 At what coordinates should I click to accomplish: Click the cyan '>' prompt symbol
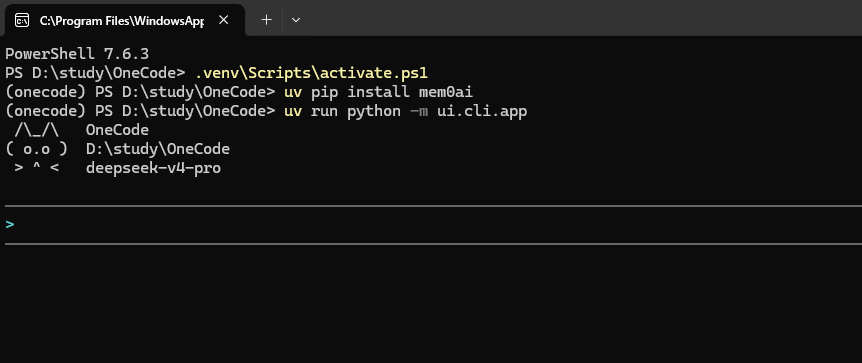click(x=9, y=224)
